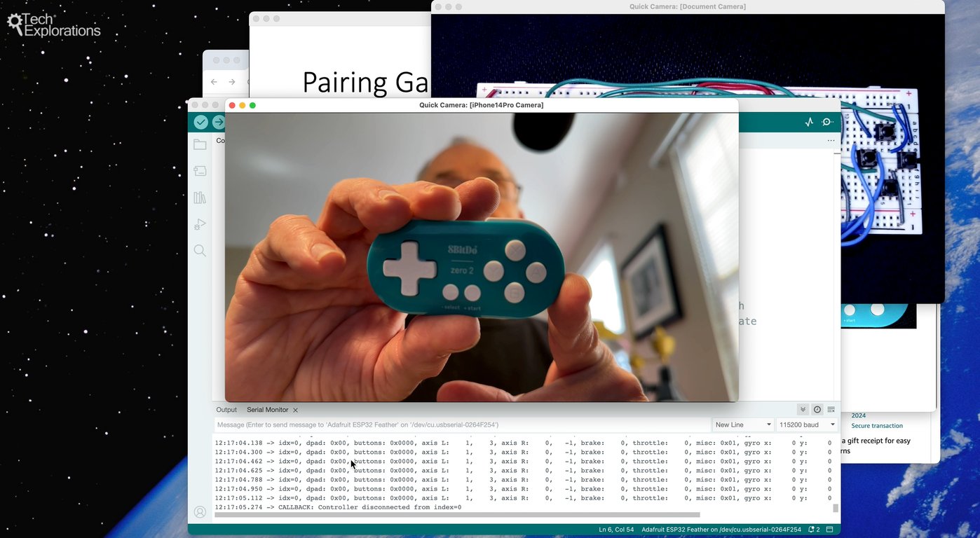Toggle timestamps in the Serial Monitor
Viewport: 980px width, 538px height.
(817, 410)
